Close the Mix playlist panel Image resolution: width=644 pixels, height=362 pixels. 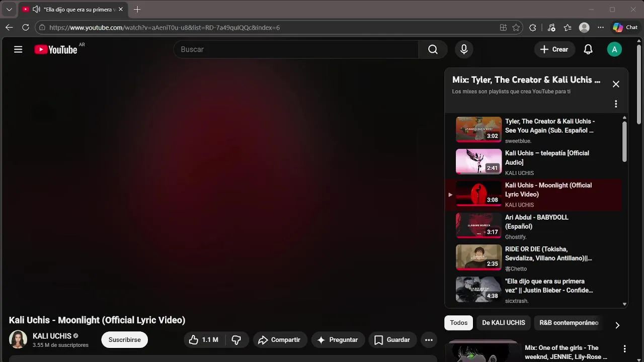pyautogui.click(x=616, y=84)
